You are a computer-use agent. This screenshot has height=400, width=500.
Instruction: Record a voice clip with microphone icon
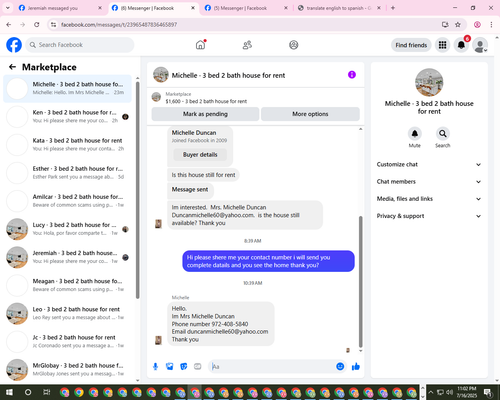click(155, 367)
